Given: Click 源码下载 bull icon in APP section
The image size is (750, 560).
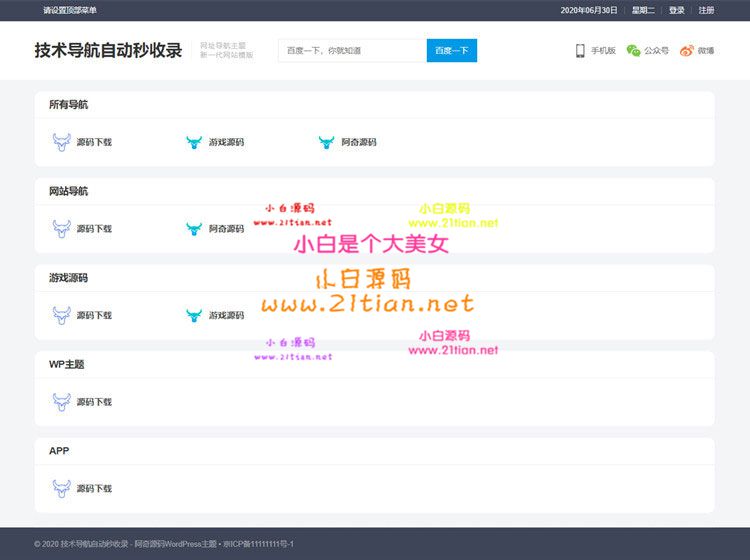Looking at the screenshot, I should (x=61, y=488).
